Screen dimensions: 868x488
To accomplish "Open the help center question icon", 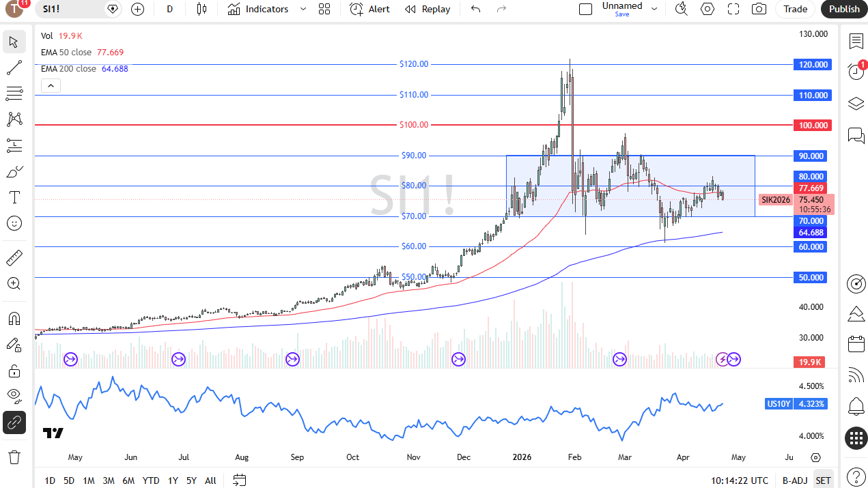I will click(856, 476).
